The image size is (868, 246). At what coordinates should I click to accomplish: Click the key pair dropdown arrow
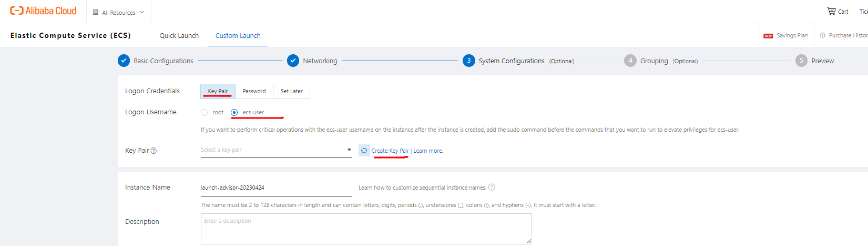(x=349, y=150)
